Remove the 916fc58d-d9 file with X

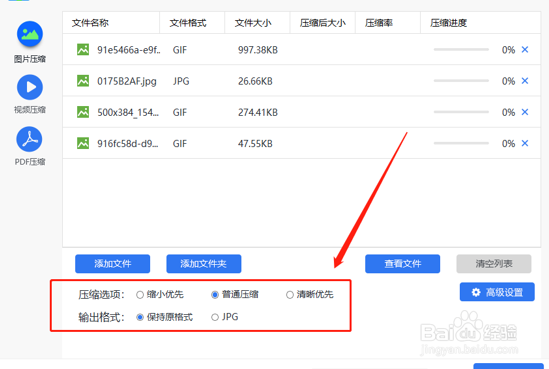click(524, 143)
